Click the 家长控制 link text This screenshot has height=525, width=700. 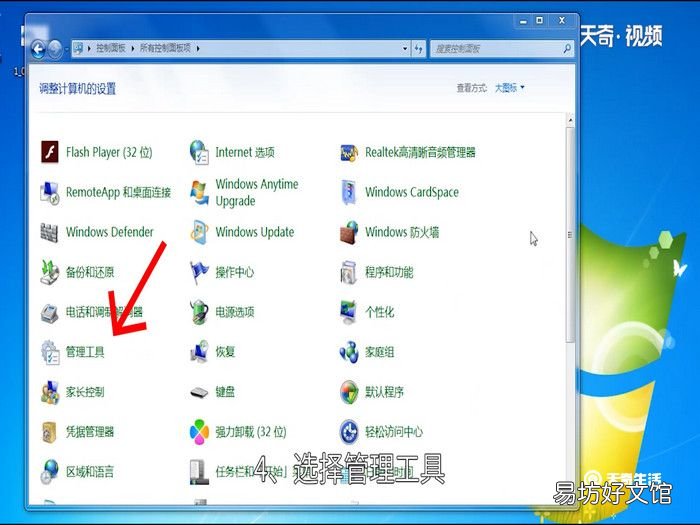point(85,392)
